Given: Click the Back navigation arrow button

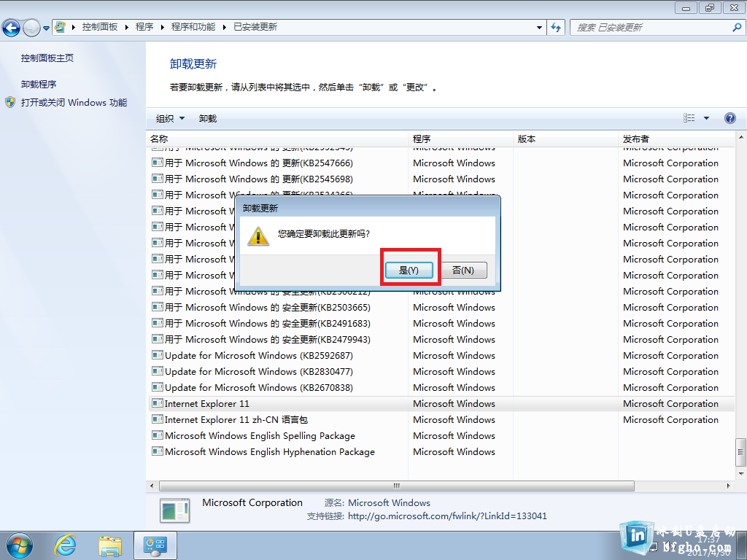Looking at the screenshot, I should pos(12,28).
